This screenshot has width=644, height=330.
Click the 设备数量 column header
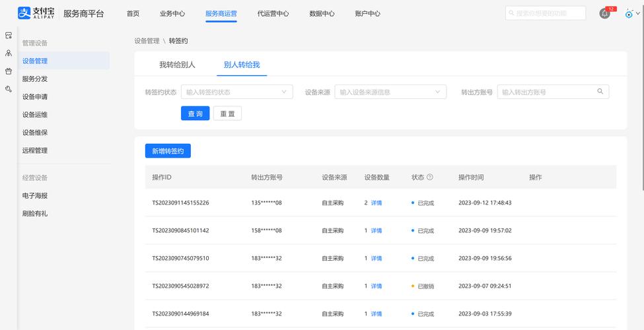[376, 178]
